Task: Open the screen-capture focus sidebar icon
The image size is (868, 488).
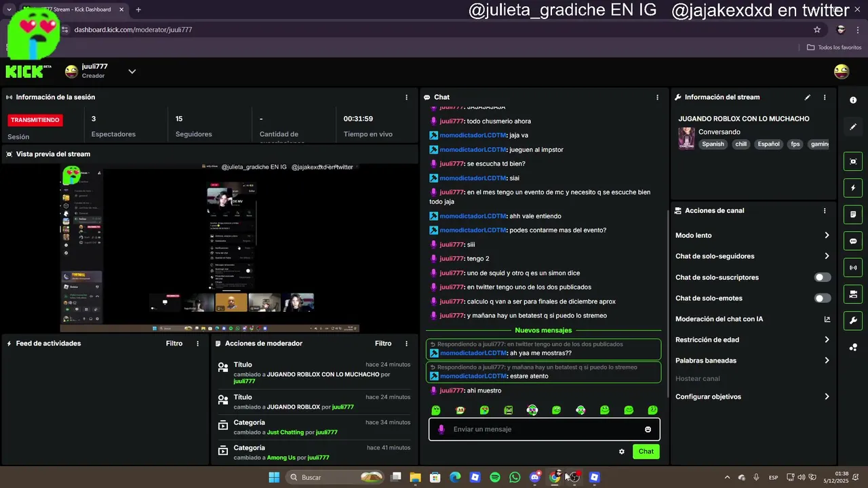Action: point(853,161)
